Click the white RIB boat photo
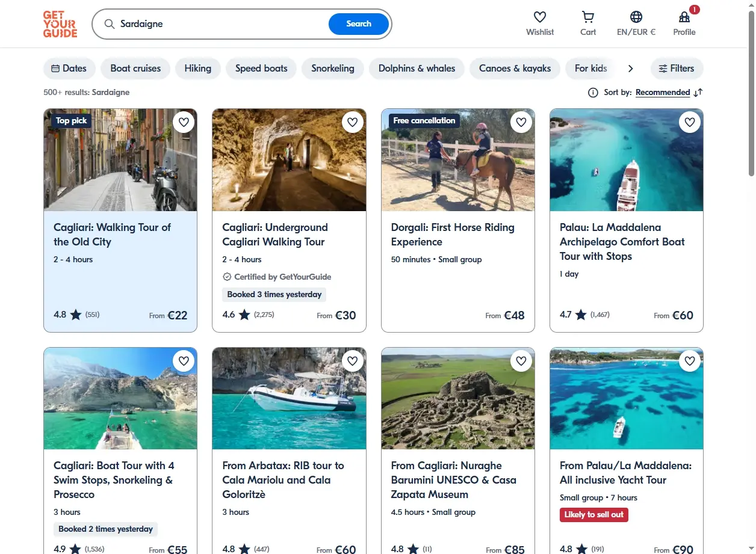 click(289, 398)
